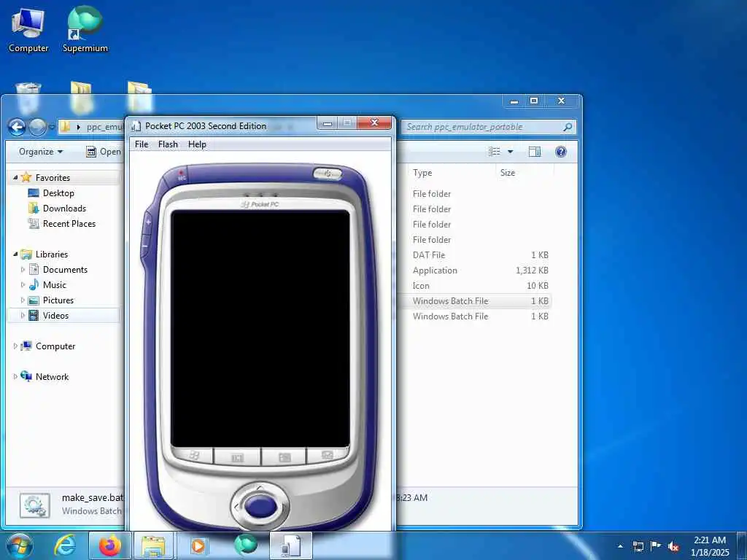Open the File menu in Pocket PC emulator

(x=142, y=144)
